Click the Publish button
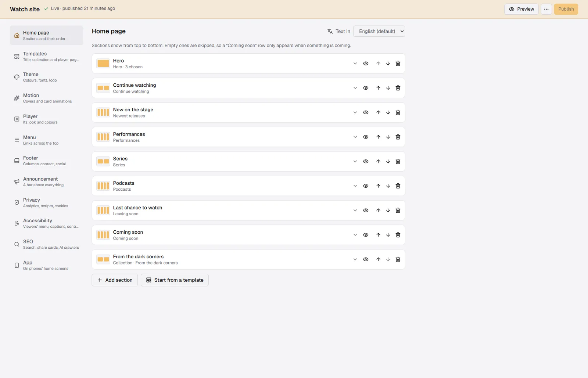588x378 pixels. [x=566, y=9]
